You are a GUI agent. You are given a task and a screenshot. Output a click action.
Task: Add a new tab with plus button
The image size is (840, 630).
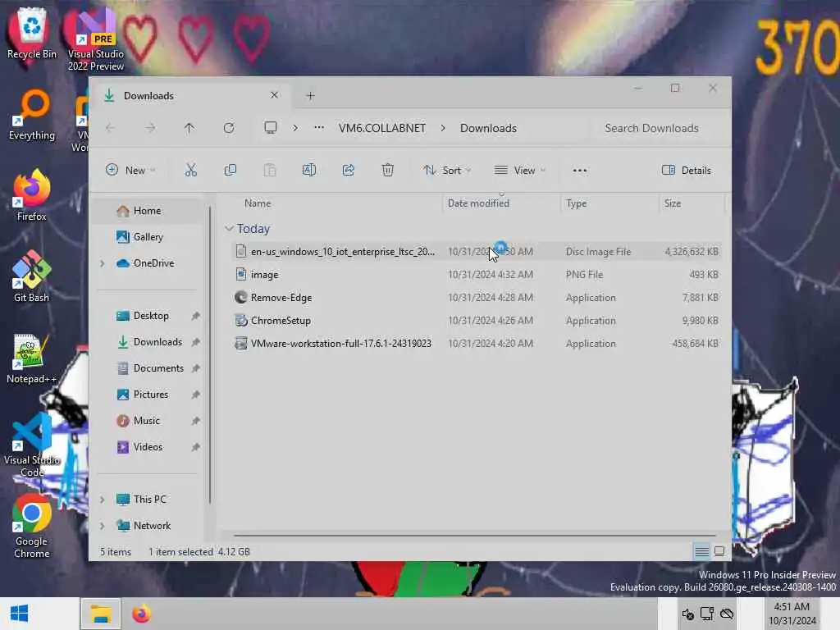click(310, 96)
